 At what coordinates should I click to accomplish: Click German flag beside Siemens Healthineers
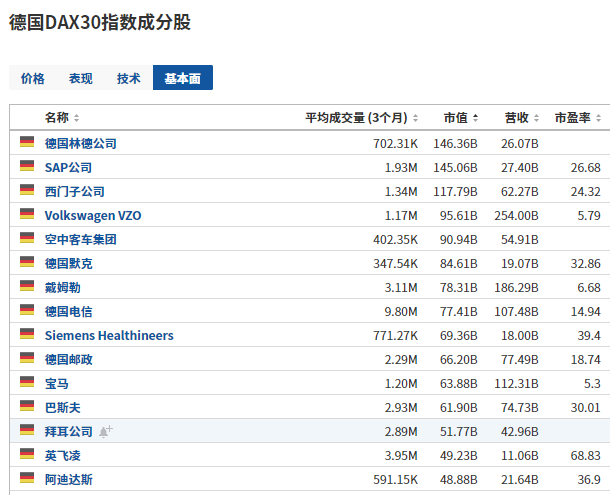(x=27, y=334)
